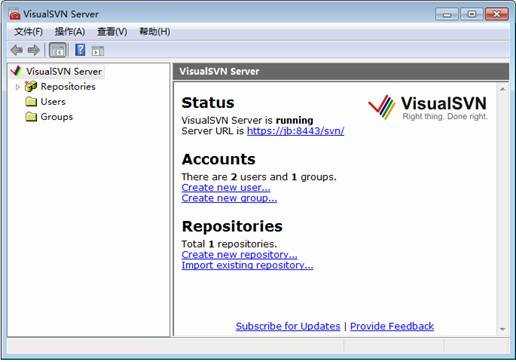Select Users in the tree

pyautogui.click(x=53, y=102)
